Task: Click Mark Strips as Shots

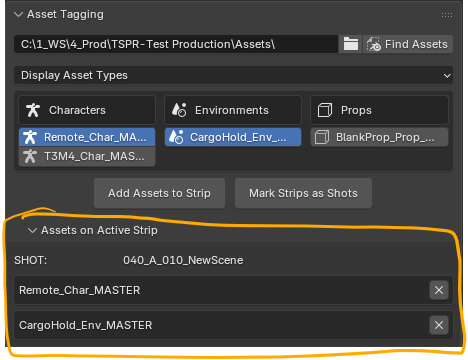Action: coord(303,193)
